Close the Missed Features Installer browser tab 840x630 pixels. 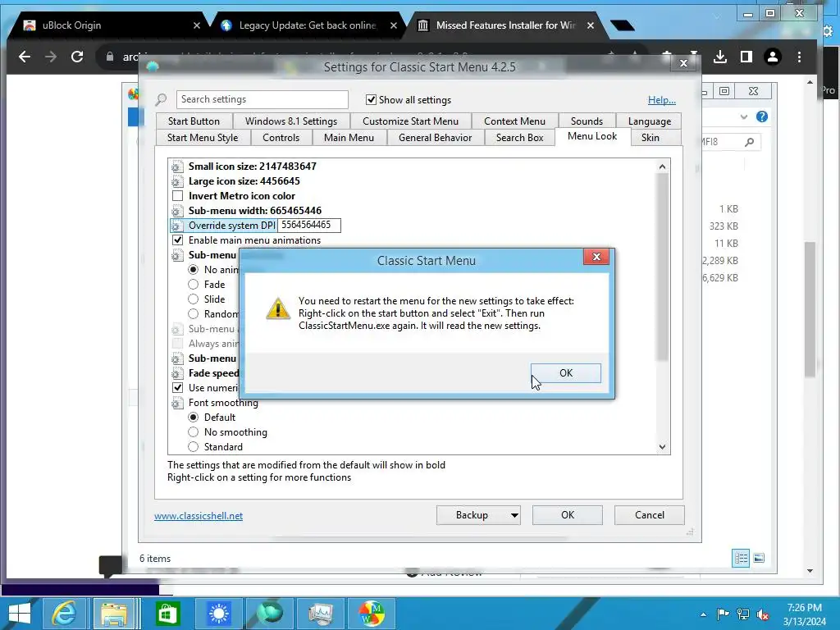591,25
